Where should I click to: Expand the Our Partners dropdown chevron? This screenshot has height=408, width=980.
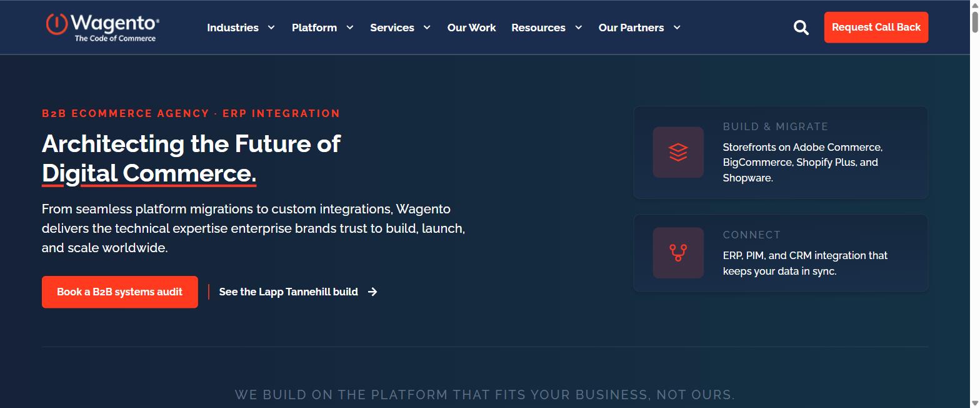pos(677,28)
